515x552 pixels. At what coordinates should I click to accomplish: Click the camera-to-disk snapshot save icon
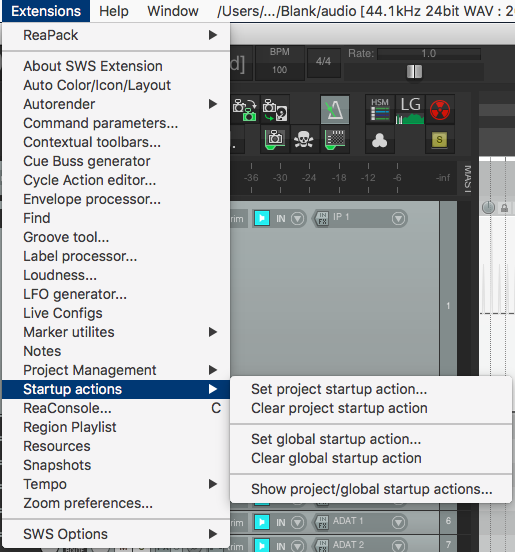pos(275,109)
